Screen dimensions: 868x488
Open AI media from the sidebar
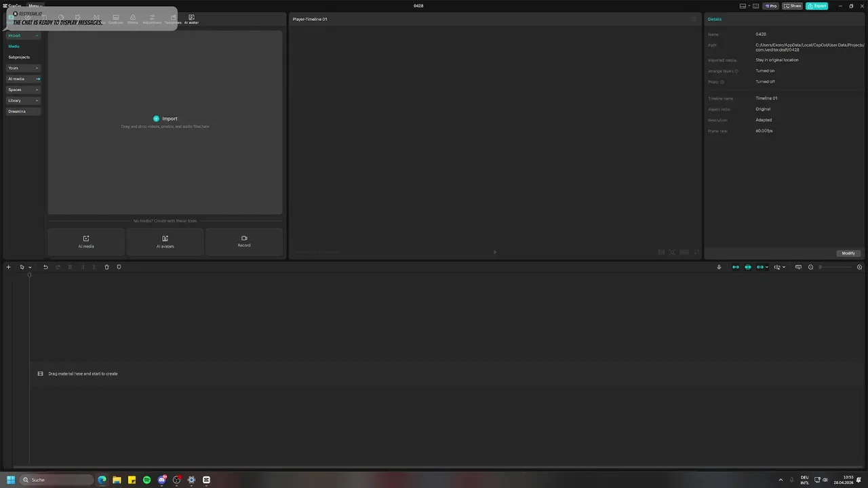tap(23, 79)
